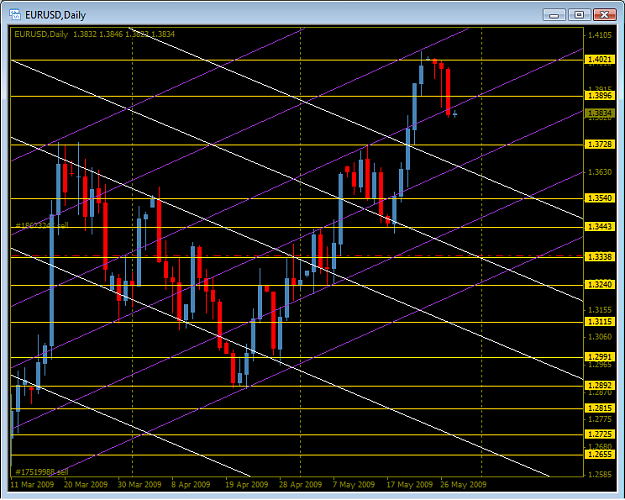Click the EURUSD chart window icon
This screenshot has height=500, width=625.
15,15
